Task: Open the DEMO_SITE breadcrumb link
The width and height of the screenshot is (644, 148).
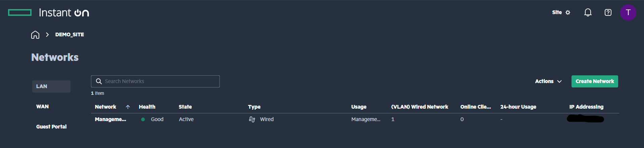Action: point(69,35)
